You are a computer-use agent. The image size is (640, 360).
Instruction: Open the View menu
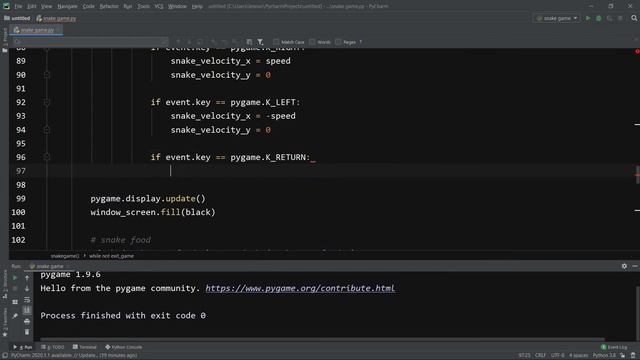tap(47, 6)
